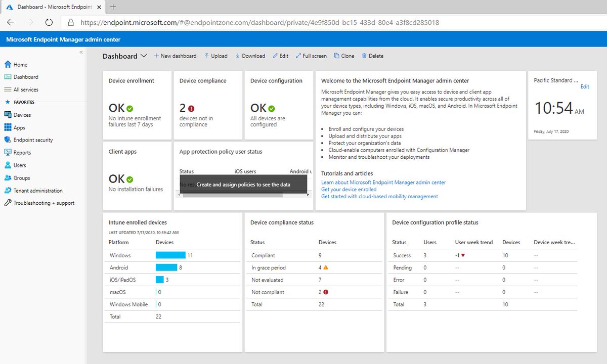
Task: Click Upload in the dashboard toolbar
Action: pyautogui.click(x=216, y=56)
